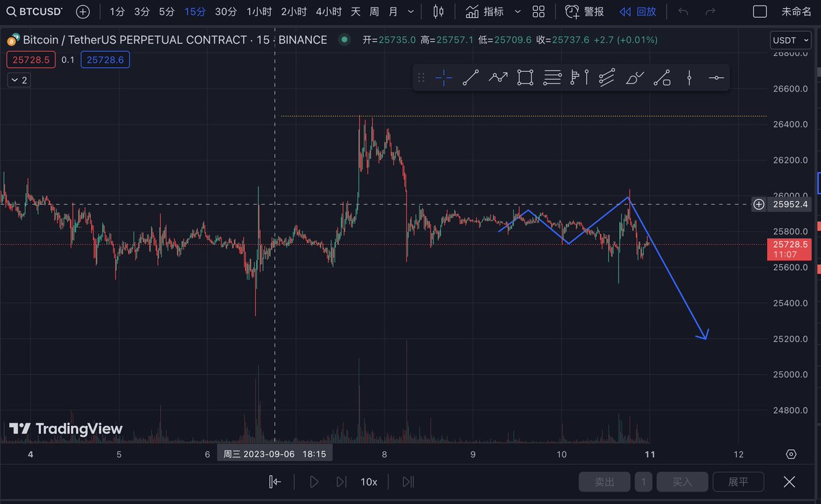Expand the indicators favorites dropdown arrow

tap(517, 12)
